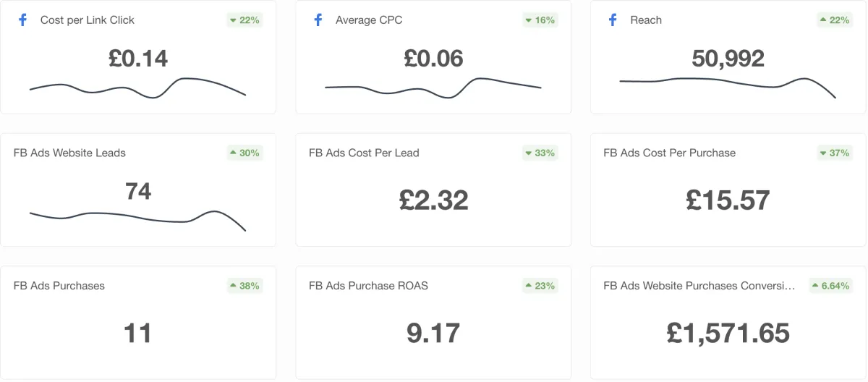The height and width of the screenshot is (382, 868).
Task: Click Facebook icon beside Reach
Action: (613, 20)
